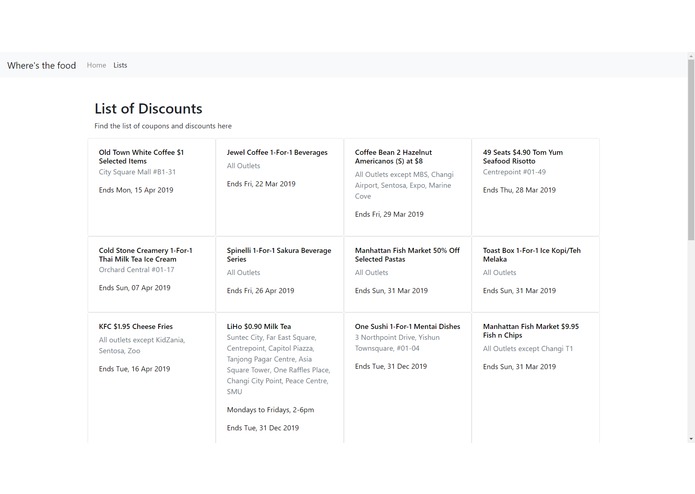Select 'Find the list of coupons and discounts here'
The height and width of the screenshot is (494, 695).
[x=163, y=126]
